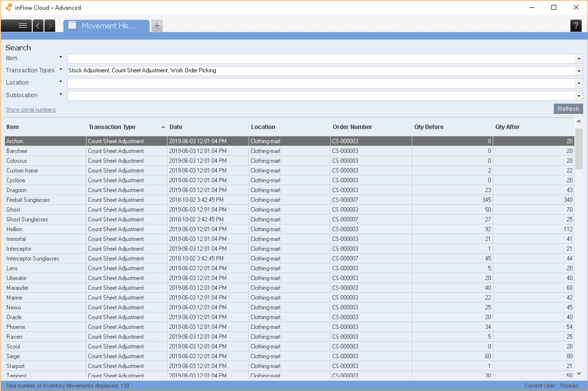588x391 pixels.
Task: Sort by the Transaction Type column header
Action: point(112,127)
